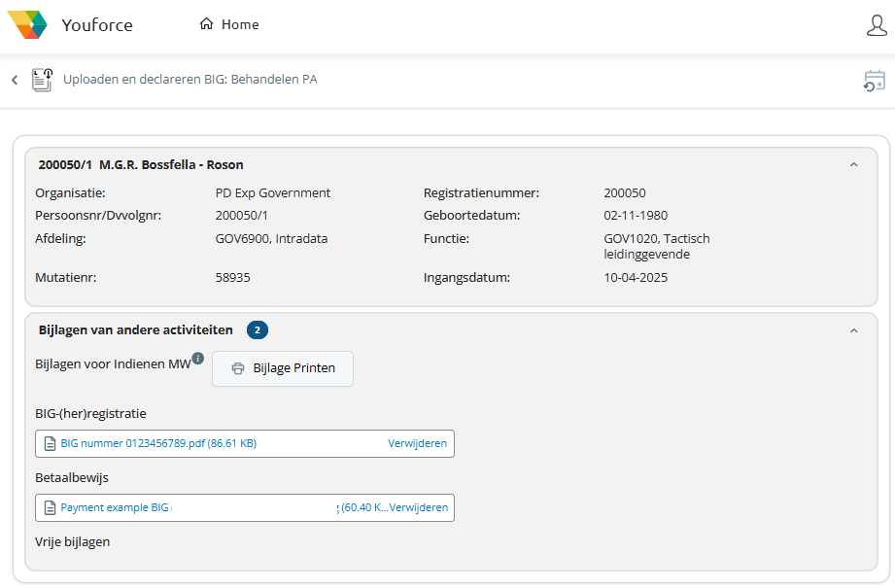Remove the BIG nummer PDF via Verwijderen

[x=418, y=443]
